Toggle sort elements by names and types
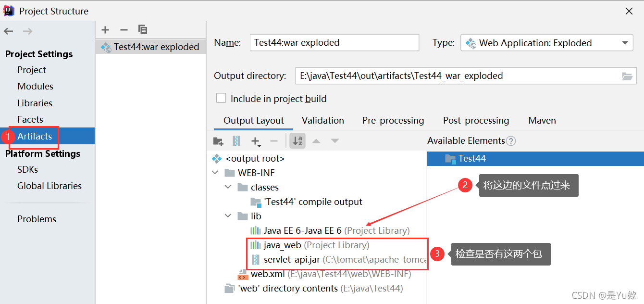This screenshot has height=304, width=644. [297, 141]
